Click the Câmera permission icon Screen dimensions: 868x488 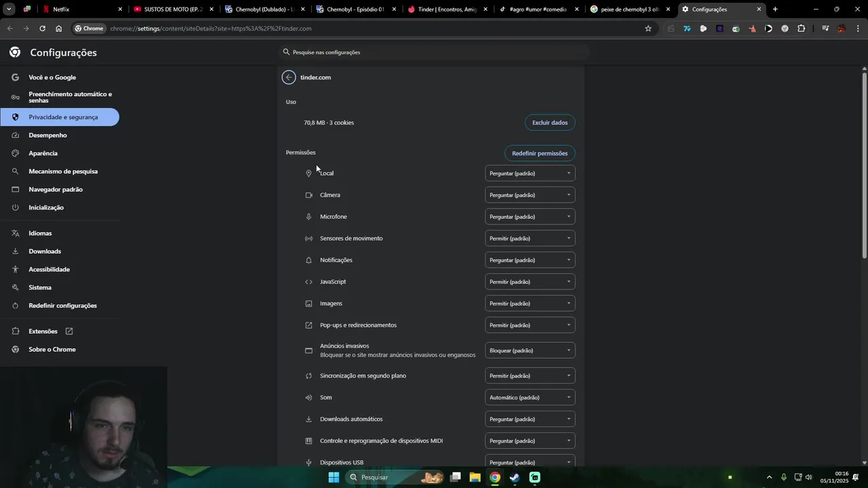(309, 195)
